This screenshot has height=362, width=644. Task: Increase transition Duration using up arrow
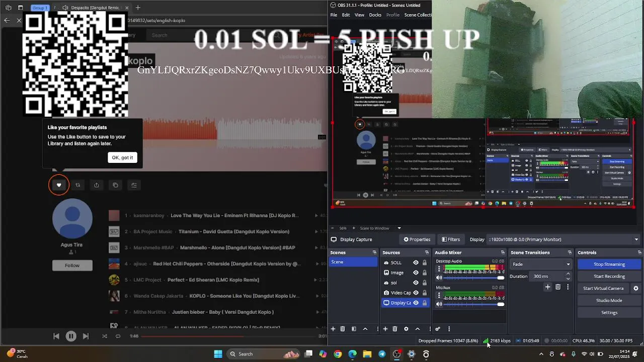pos(568,274)
